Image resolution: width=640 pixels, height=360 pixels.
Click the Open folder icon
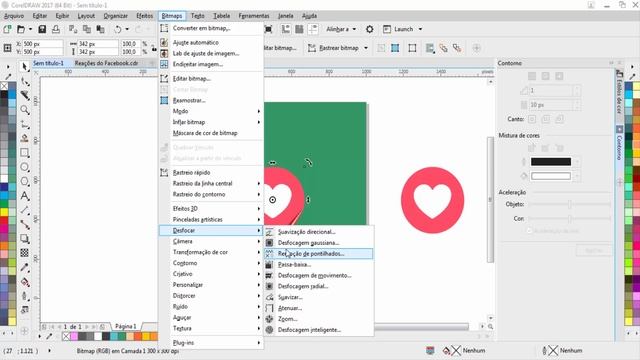(21, 29)
